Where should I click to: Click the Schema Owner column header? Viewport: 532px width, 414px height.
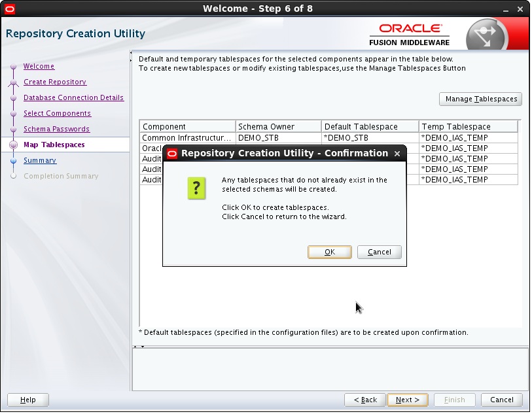coord(279,127)
